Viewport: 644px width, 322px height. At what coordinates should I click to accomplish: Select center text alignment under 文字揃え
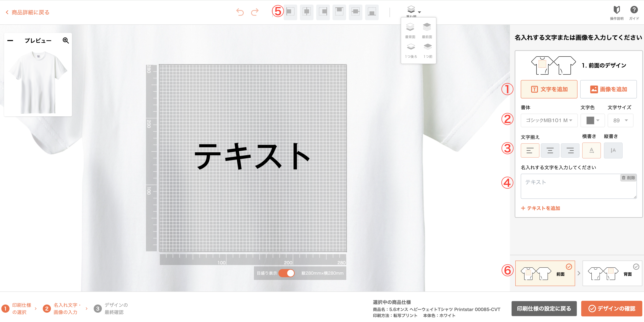pyautogui.click(x=550, y=150)
